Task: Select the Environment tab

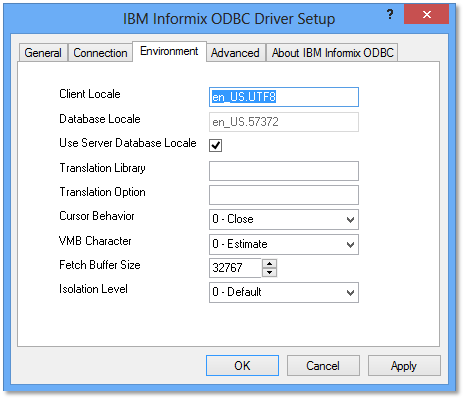Action: 169,51
